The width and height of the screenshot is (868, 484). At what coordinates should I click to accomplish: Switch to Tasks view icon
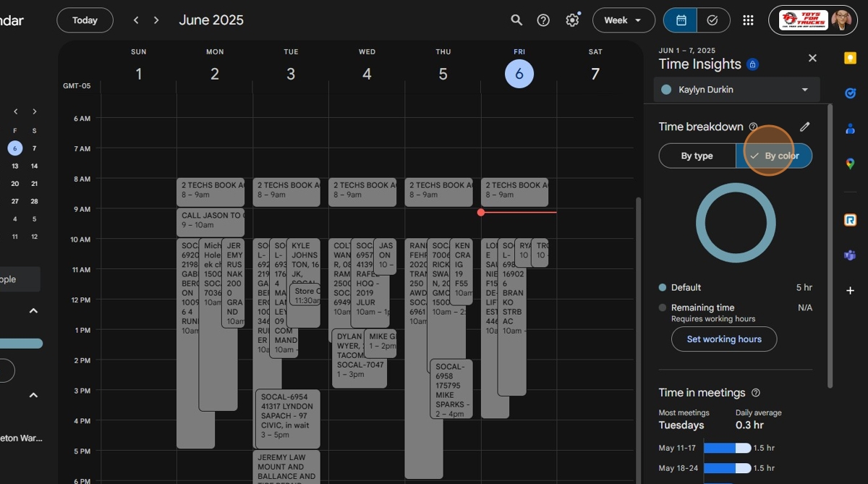click(x=712, y=20)
